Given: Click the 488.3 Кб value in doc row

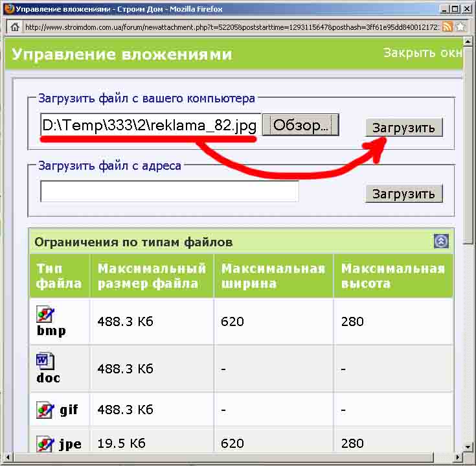Looking at the screenshot, I should tap(125, 369).
